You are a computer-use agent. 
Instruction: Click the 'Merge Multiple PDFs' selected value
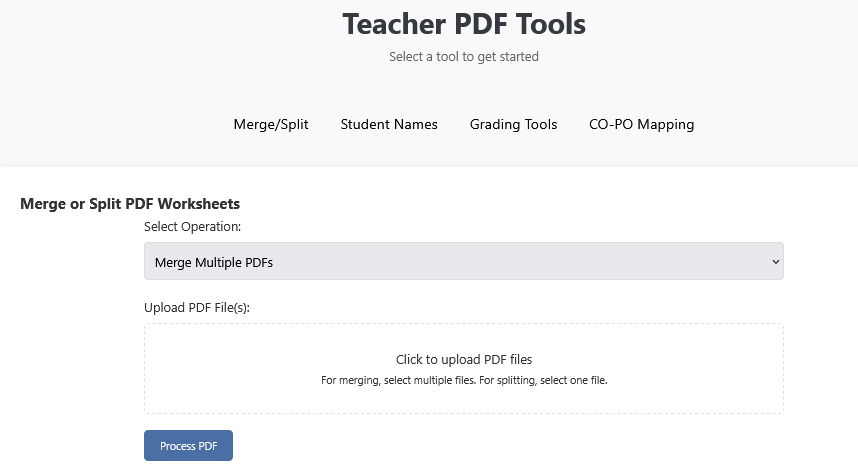tap(214, 262)
